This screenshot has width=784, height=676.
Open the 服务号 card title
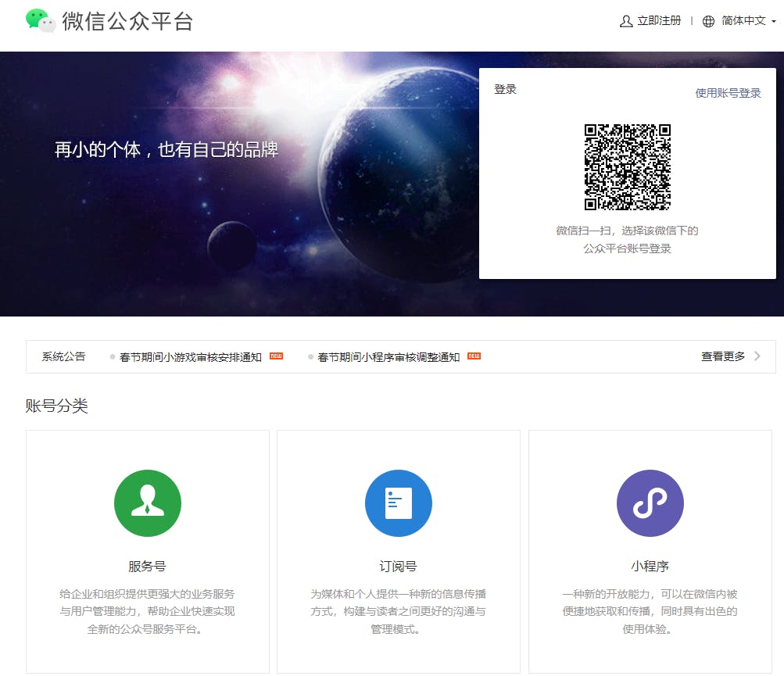[x=147, y=567]
